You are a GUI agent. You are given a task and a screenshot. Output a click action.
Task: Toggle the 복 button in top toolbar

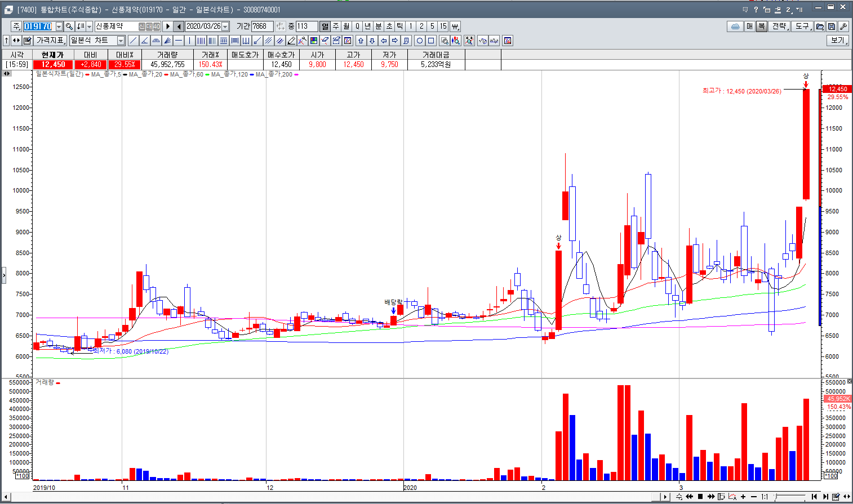(761, 26)
